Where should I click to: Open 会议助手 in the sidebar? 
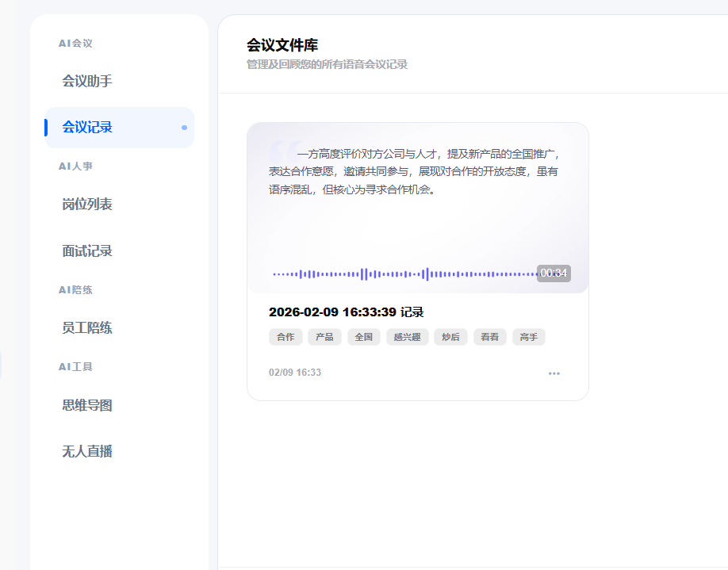coord(87,81)
